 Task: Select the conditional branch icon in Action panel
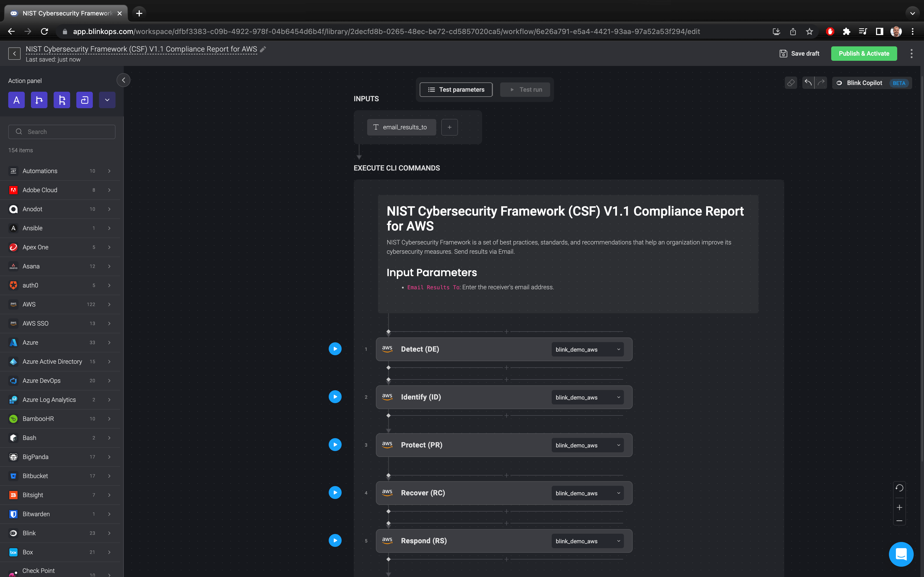click(39, 100)
